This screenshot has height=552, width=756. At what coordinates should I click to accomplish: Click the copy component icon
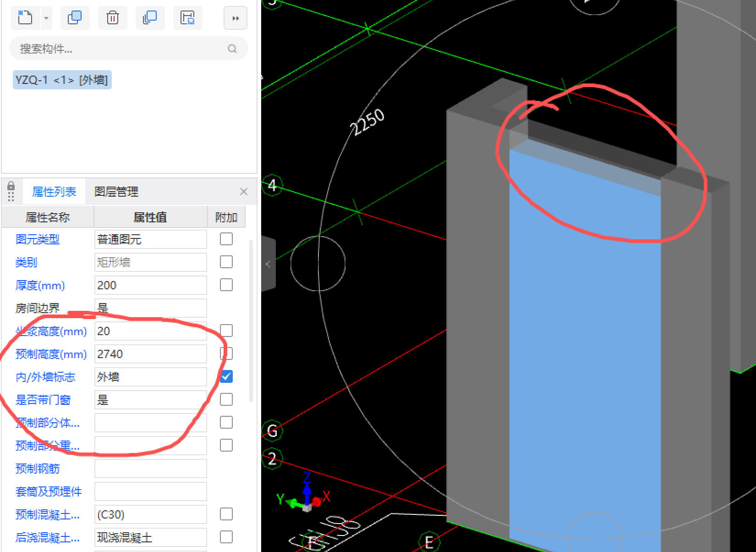point(75,18)
